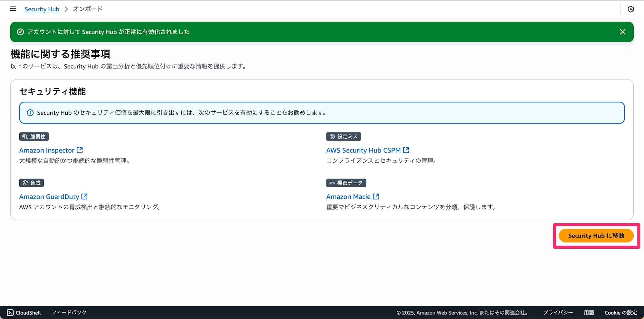644x319 pixels.
Task: Click the Security Hub に移動 button
Action: [596, 236]
